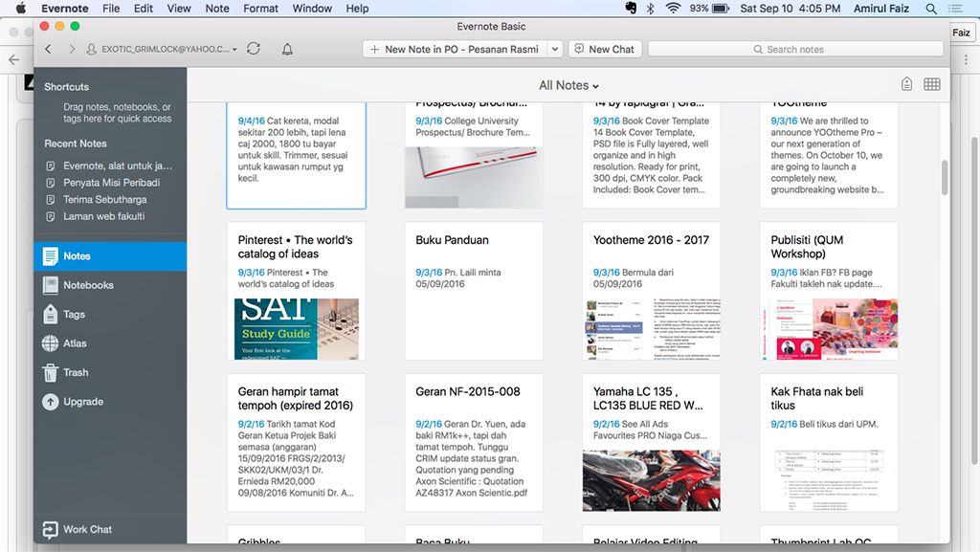The width and height of the screenshot is (980, 552).
Task: Click the Upgrade arrow icon
Action: tap(51, 402)
